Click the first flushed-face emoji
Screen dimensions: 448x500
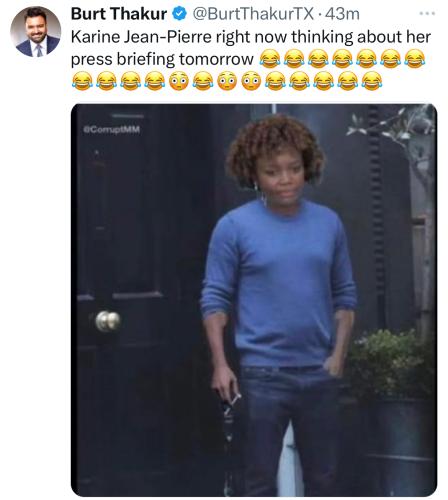click(179, 81)
